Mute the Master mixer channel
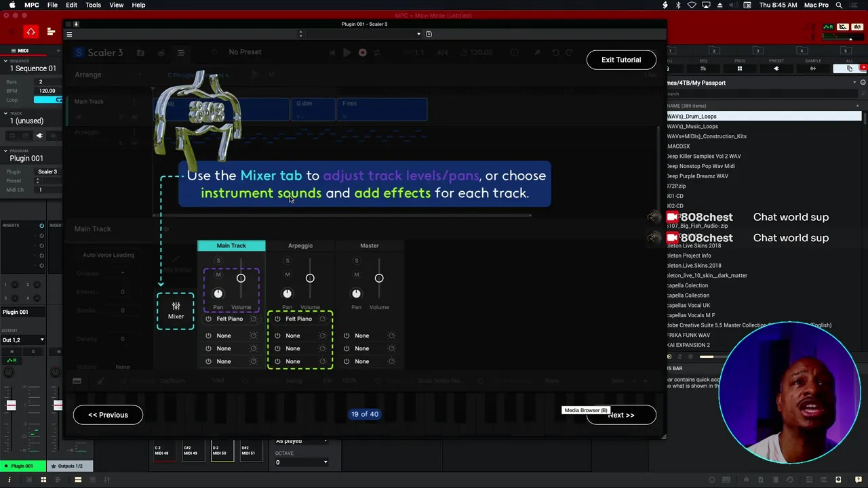This screenshot has height=488, width=868. tap(357, 274)
